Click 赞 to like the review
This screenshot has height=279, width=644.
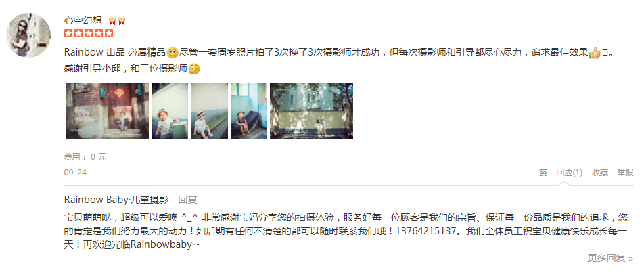543,173
